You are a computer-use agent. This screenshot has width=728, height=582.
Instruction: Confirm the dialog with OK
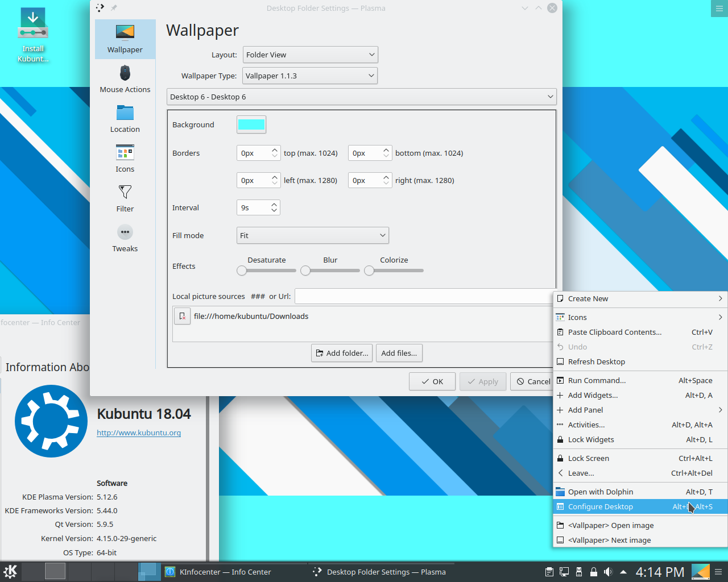(x=432, y=381)
